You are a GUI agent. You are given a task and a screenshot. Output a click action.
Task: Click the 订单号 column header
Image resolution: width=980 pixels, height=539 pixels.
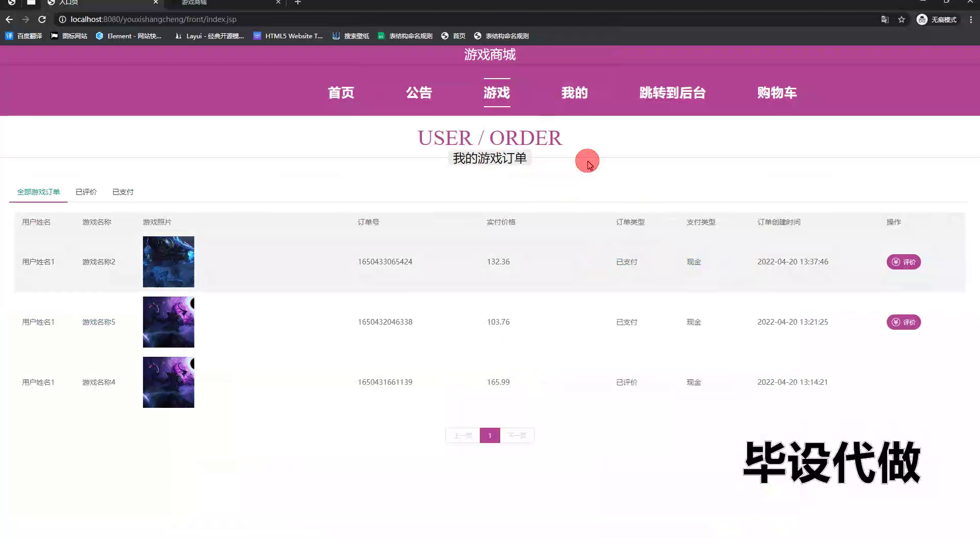point(369,222)
